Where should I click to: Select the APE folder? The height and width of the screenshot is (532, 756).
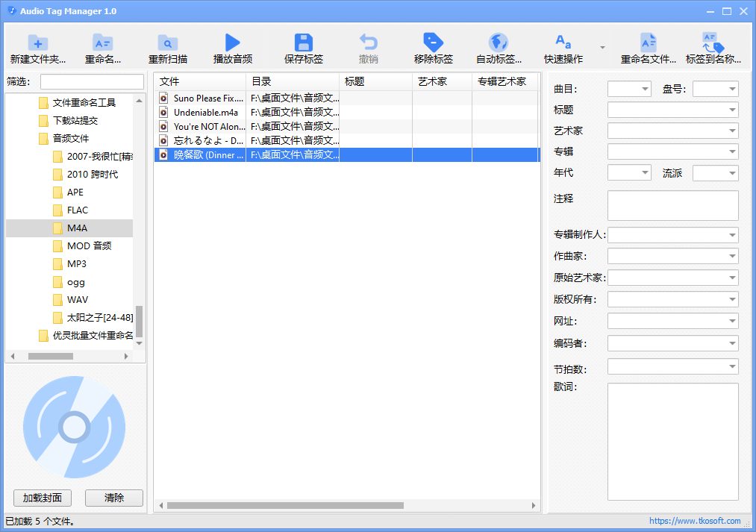coord(68,193)
